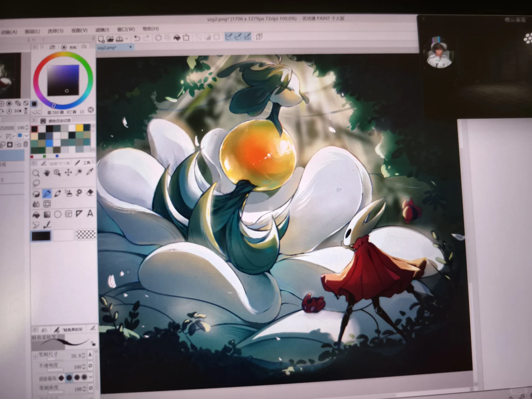Click the Fill bucket icon in command bar
The image size is (532, 399).
pyautogui.click(x=177, y=37)
